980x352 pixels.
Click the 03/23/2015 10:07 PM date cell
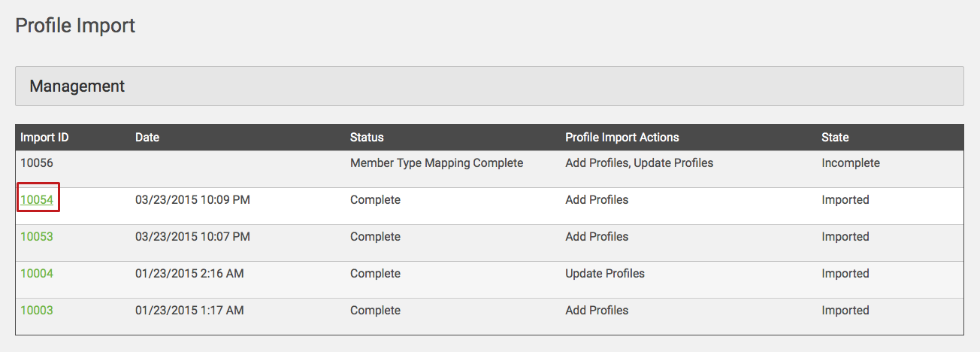click(x=192, y=237)
